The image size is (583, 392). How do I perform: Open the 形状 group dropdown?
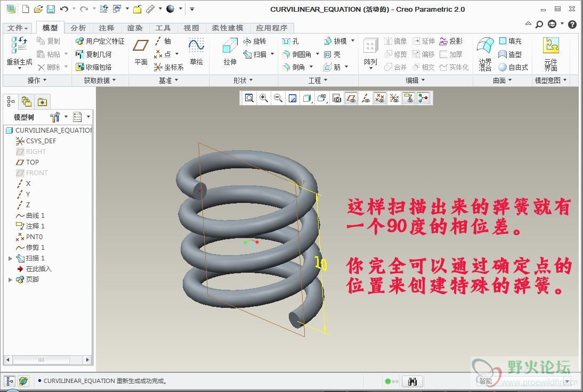click(243, 80)
